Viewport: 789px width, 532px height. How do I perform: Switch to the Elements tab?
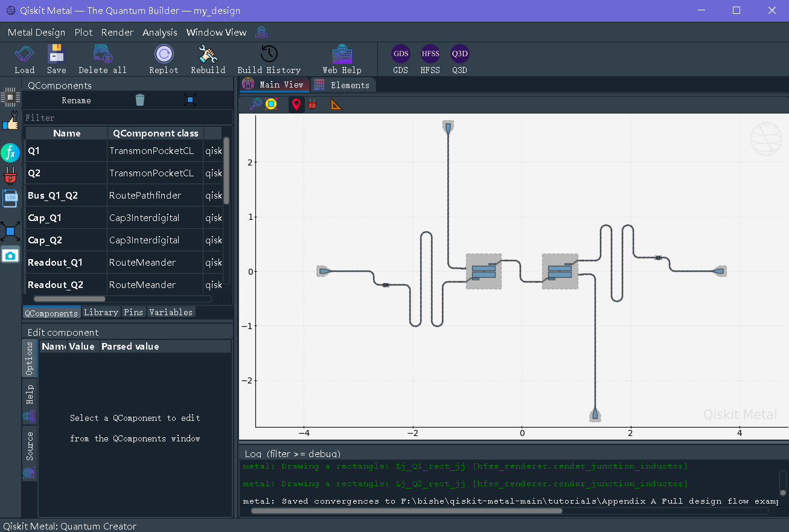click(x=343, y=85)
